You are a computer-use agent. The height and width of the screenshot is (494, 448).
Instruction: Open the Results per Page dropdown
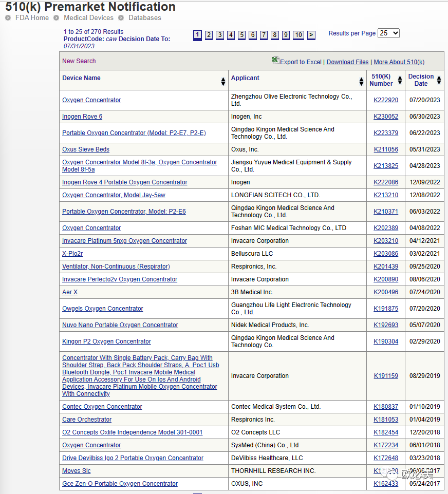388,33
